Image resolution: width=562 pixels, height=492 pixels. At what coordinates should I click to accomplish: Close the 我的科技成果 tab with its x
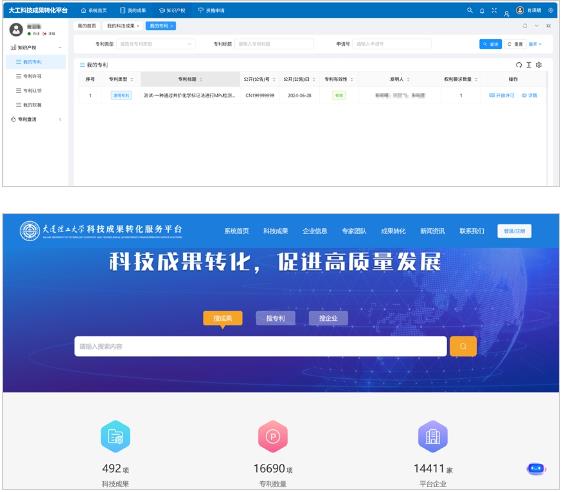click(x=138, y=26)
